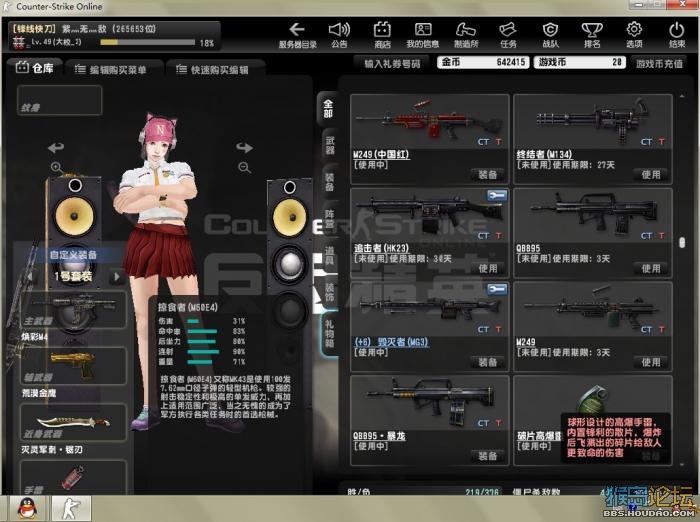This screenshot has width=700, height=522.
Task: Select the 礼物箱 (gift box) category tab
Action: [x=329, y=333]
